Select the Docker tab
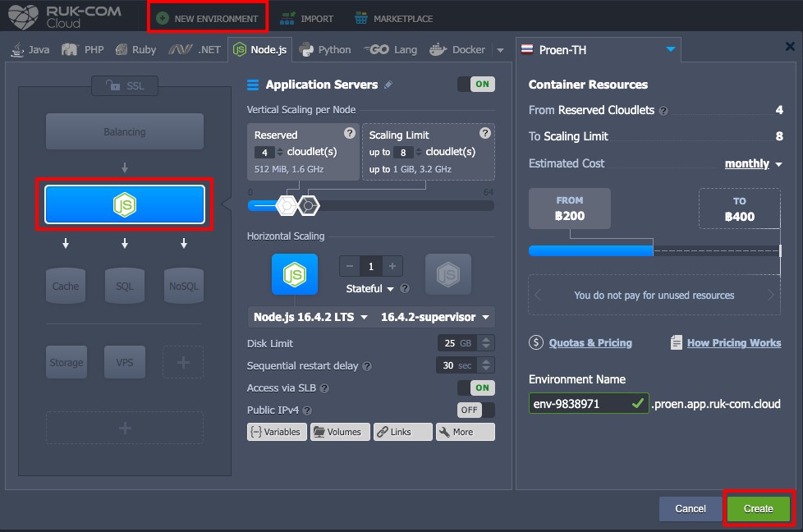 point(457,49)
